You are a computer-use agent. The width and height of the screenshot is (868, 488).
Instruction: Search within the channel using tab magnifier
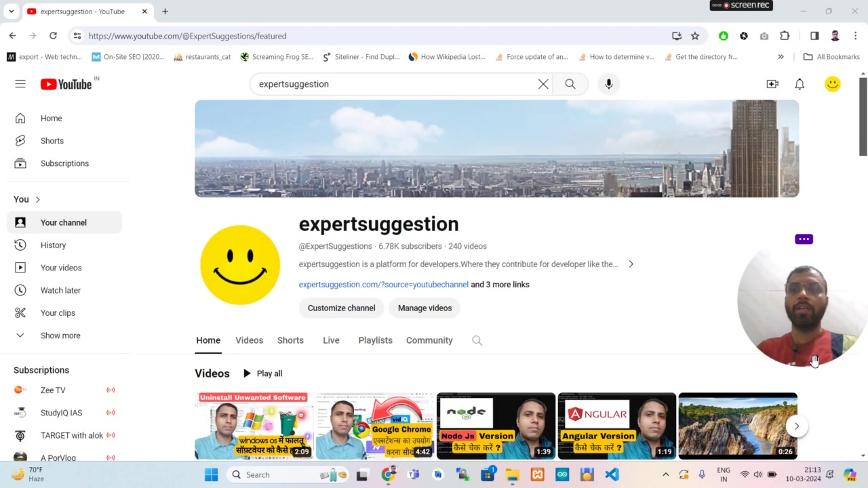(477, 340)
